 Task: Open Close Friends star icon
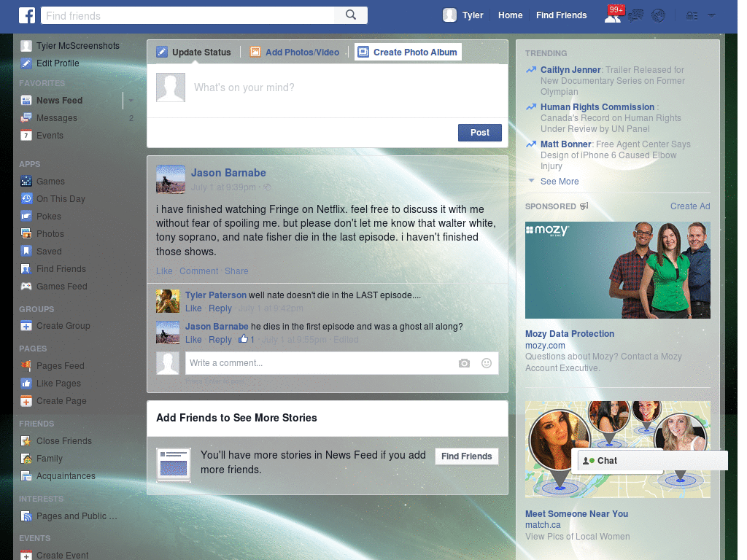click(x=26, y=441)
